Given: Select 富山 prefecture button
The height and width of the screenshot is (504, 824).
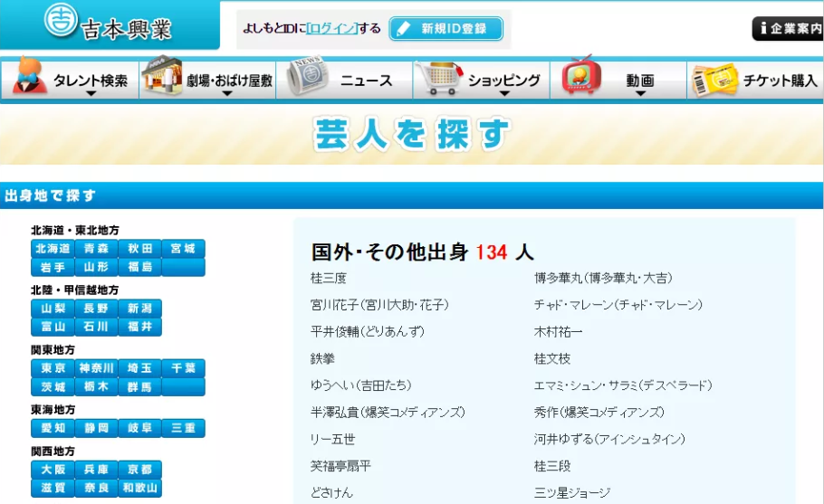Looking at the screenshot, I should (53, 327).
